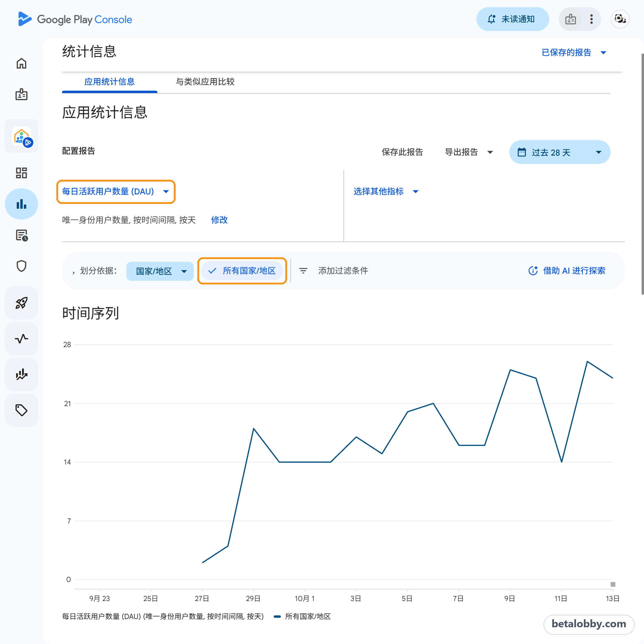Open the publishing overview list-clock icon
This screenshot has height=644, width=644.
[x=21, y=235]
